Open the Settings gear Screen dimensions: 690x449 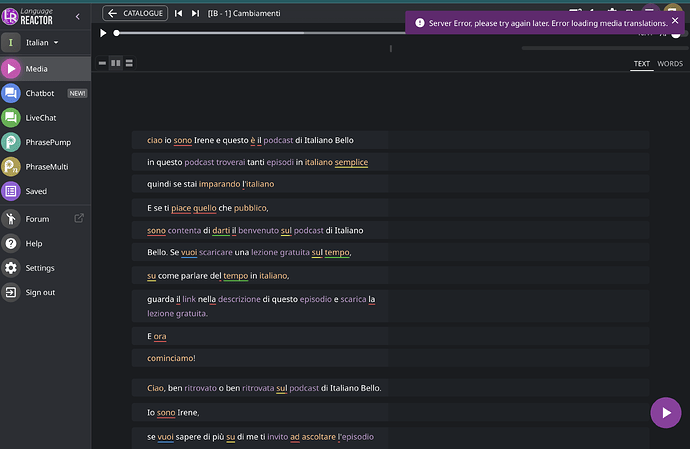[11, 268]
